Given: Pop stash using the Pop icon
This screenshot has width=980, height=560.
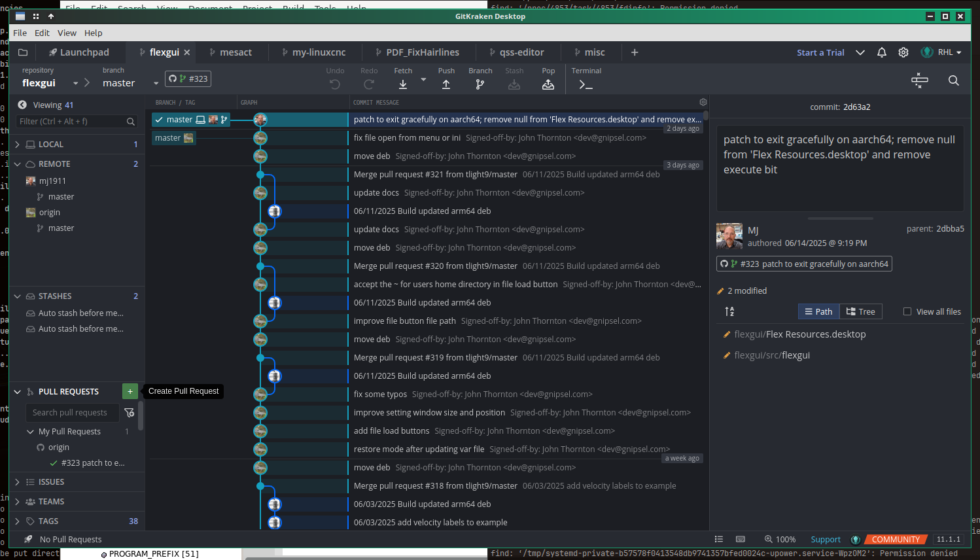Looking at the screenshot, I should click(548, 84).
